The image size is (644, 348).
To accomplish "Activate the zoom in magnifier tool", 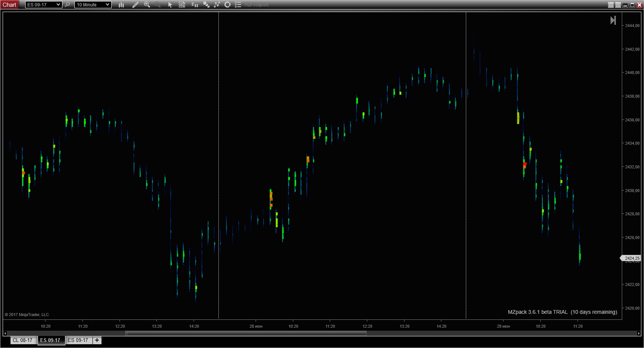I will (x=147, y=5).
